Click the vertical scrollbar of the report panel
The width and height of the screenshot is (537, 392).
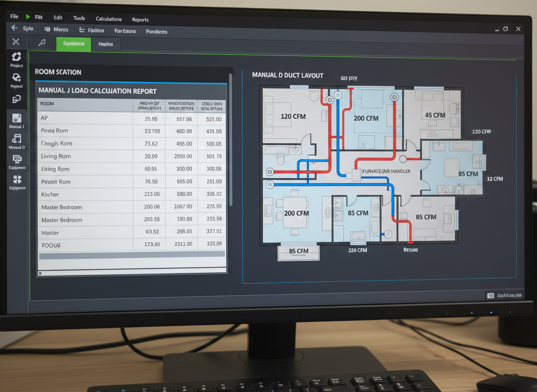[230, 139]
